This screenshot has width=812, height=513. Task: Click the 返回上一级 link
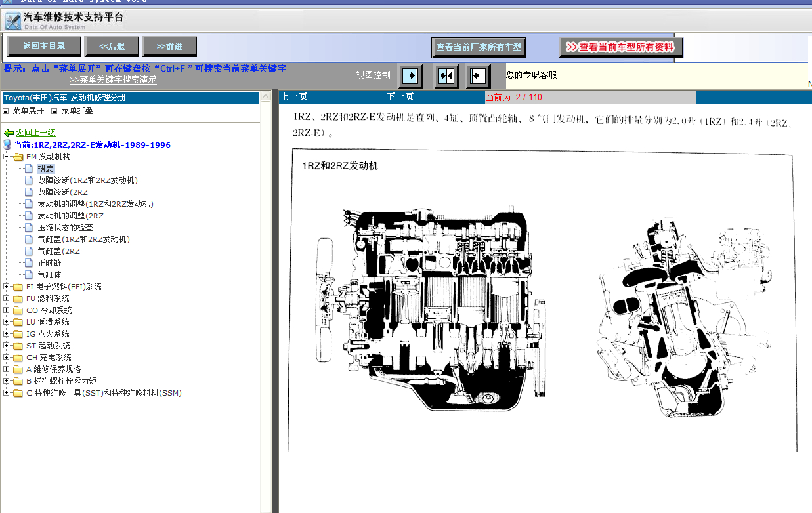[x=36, y=133]
